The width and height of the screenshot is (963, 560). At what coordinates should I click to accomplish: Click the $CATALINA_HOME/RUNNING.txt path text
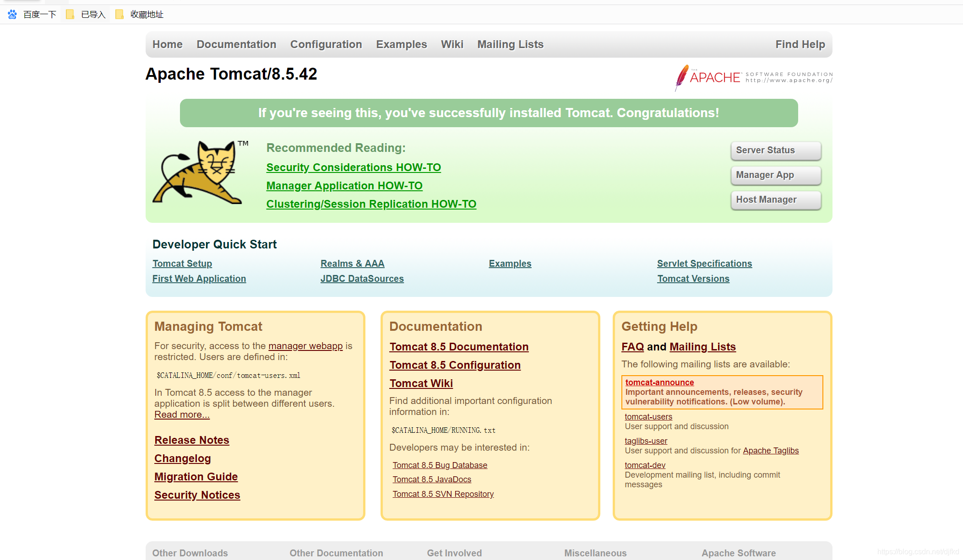[444, 431]
